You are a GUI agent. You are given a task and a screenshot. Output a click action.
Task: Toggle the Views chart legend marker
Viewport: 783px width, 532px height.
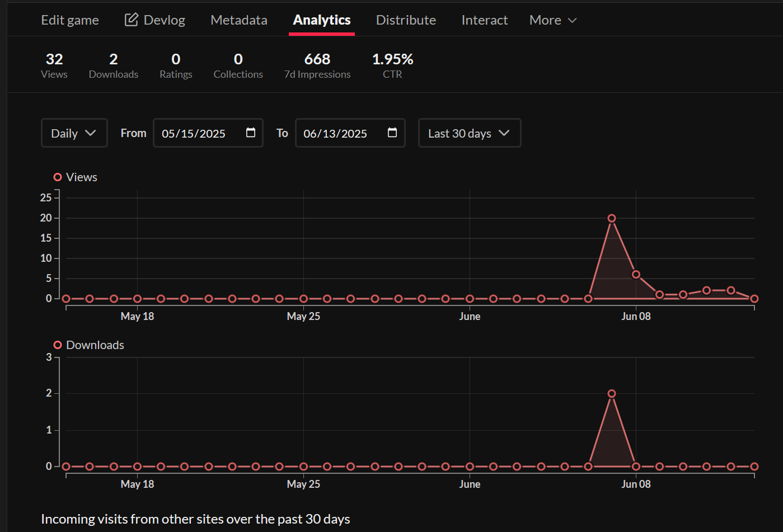(58, 177)
